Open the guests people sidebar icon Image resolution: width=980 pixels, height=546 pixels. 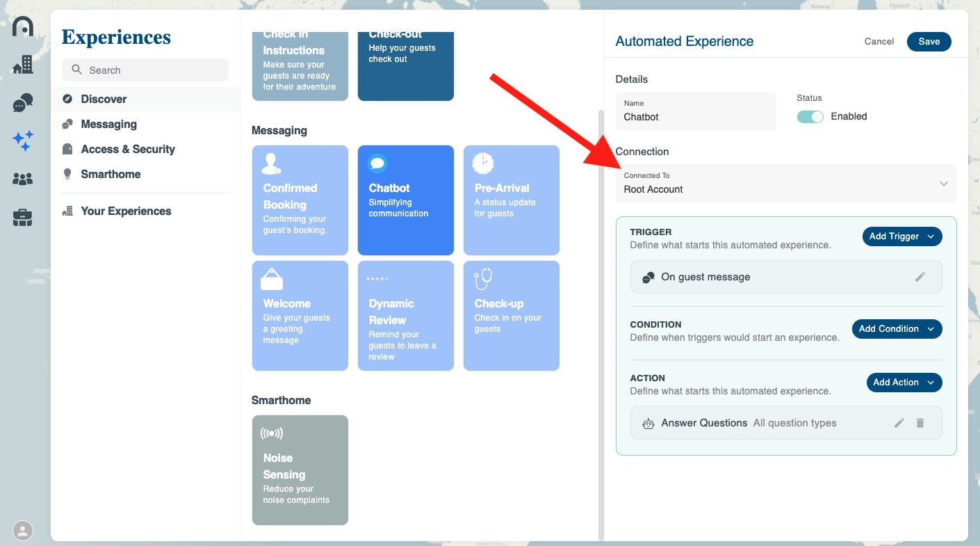click(23, 179)
